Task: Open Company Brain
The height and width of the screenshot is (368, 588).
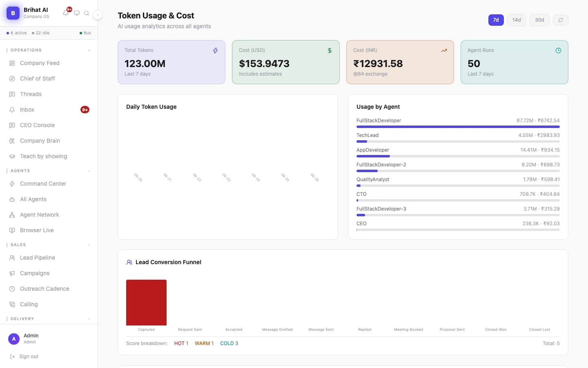Action: pos(49,141)
